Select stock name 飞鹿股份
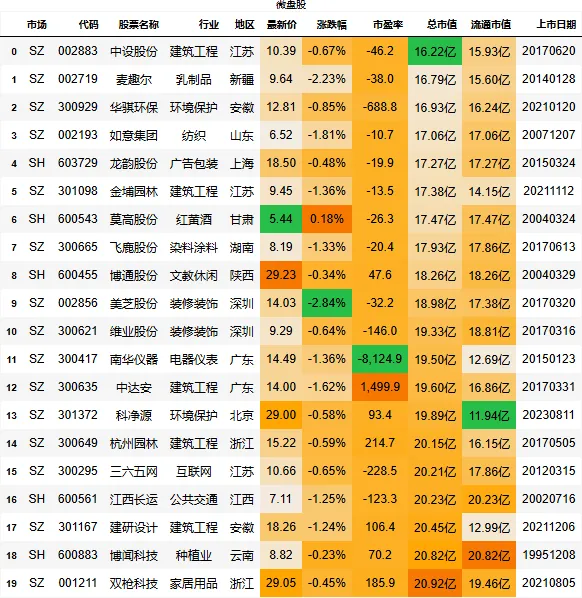The width and height of the screenshot is (582, 598). pos(134,248)
